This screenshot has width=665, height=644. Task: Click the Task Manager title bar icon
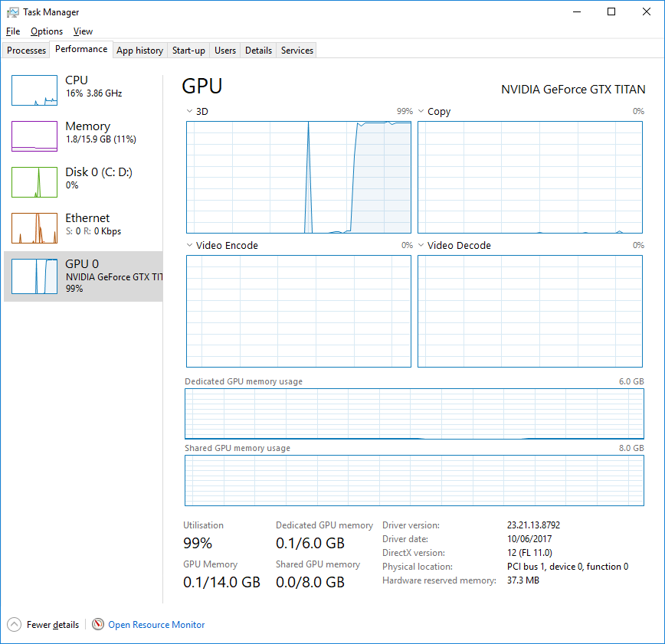(13, 12)
